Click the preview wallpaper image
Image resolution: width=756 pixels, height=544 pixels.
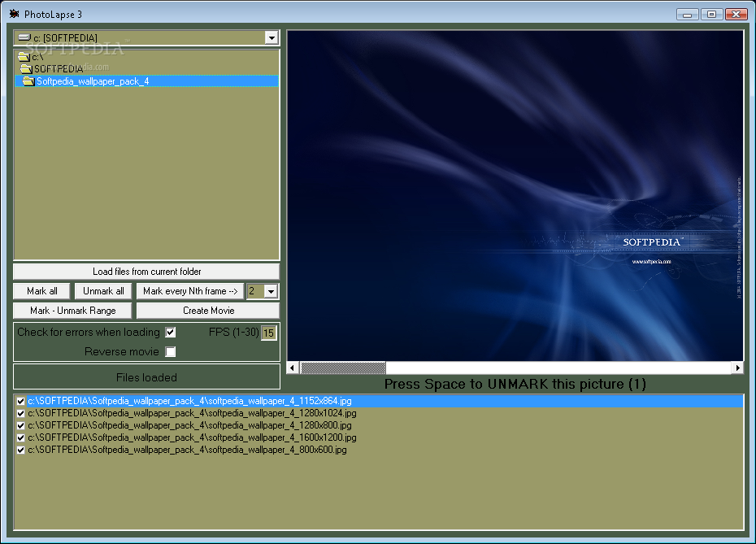[515, 196]
